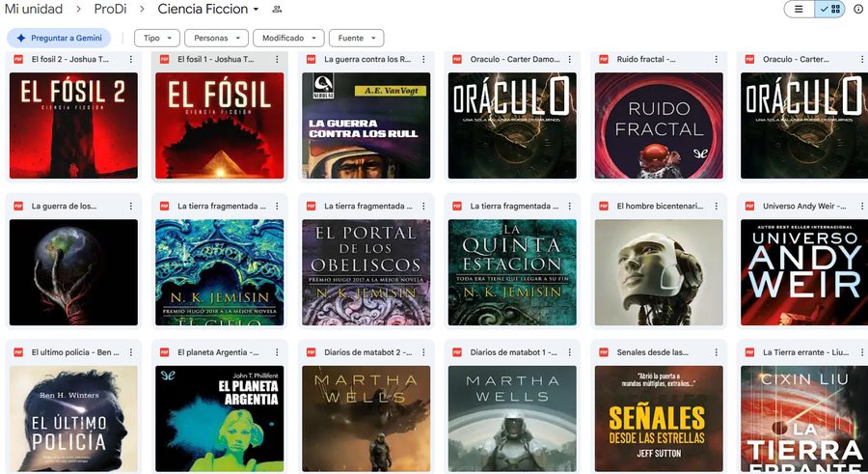Open three-dot menu for Ruido fractal file
868x474 pixels.
[x=716, y=59]
